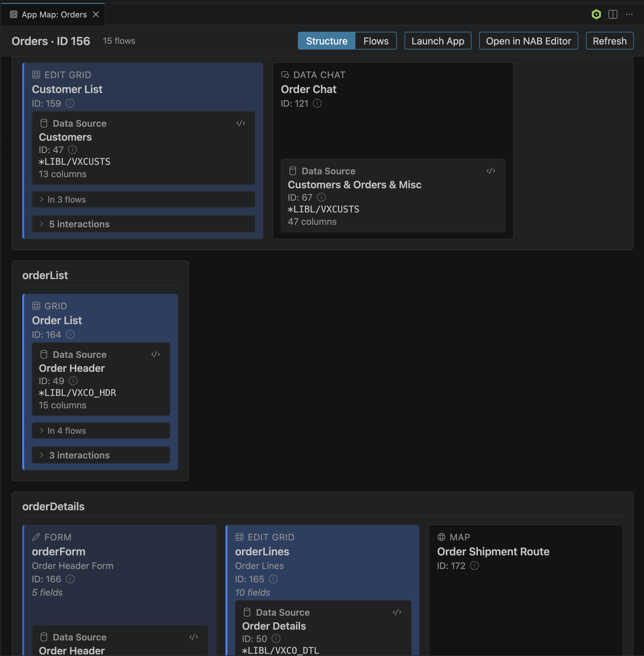Click the Data Chat icon on Order Chat

coord(285,75)
